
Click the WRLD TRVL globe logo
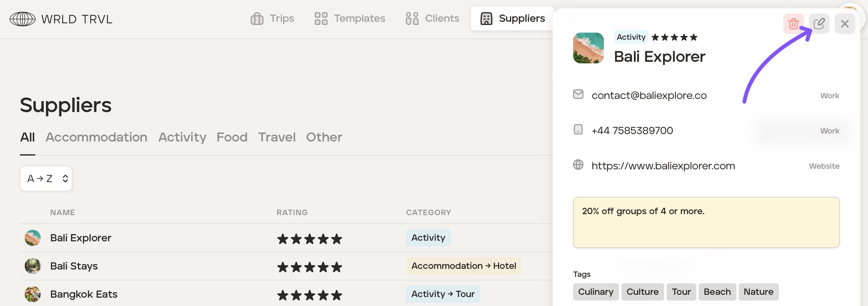(22, 19)
